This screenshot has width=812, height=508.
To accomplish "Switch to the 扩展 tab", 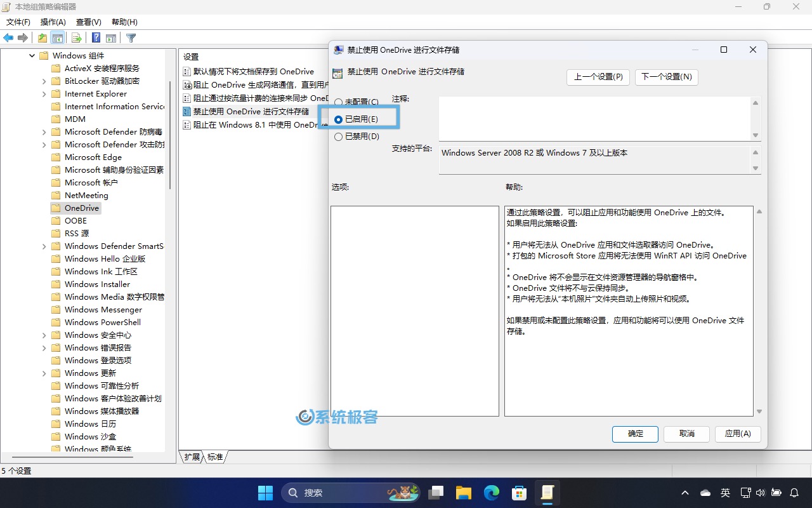I will [x=192, y=457].
